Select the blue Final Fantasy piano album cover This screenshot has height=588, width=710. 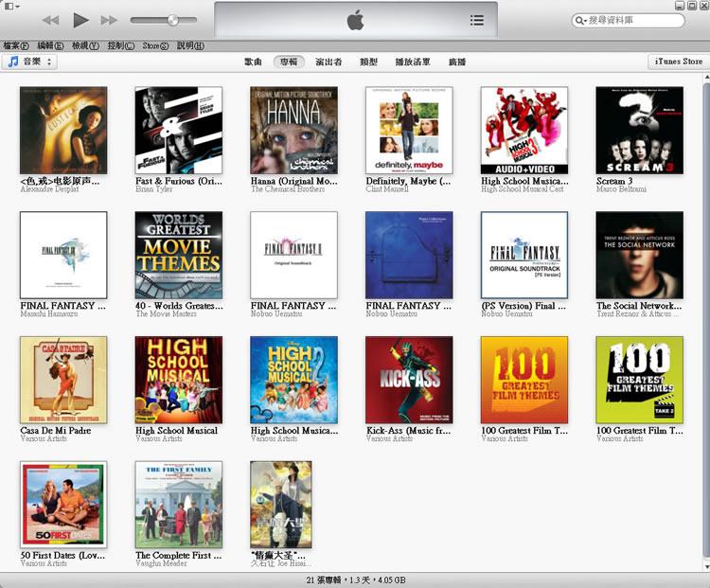click(409, 255)
